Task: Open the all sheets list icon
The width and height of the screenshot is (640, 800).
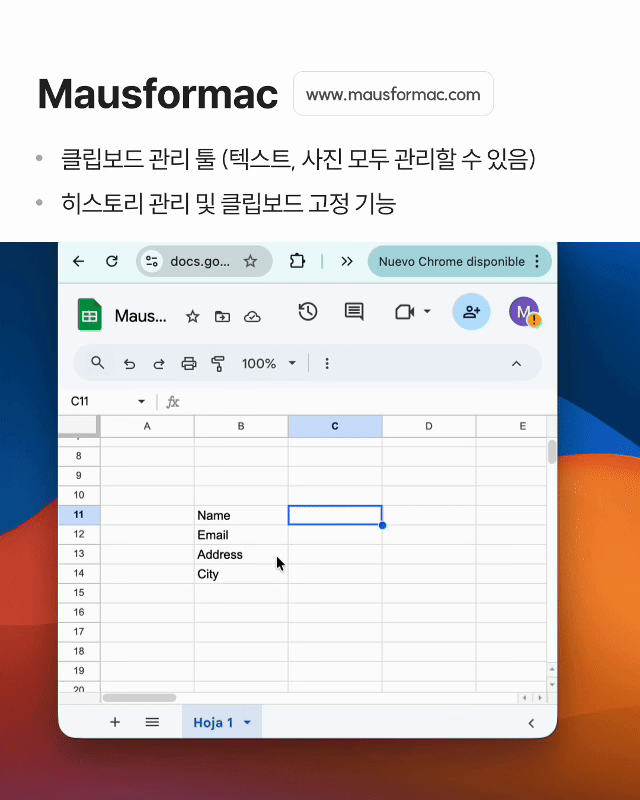Action: pos(152,722)
